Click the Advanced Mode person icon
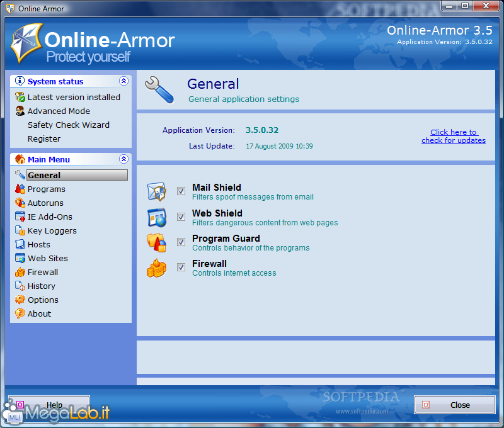 coord(20,111)
